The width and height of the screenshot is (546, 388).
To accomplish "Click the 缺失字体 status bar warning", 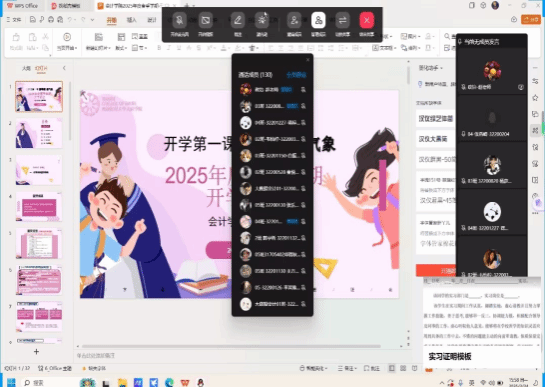I will 94,368.
